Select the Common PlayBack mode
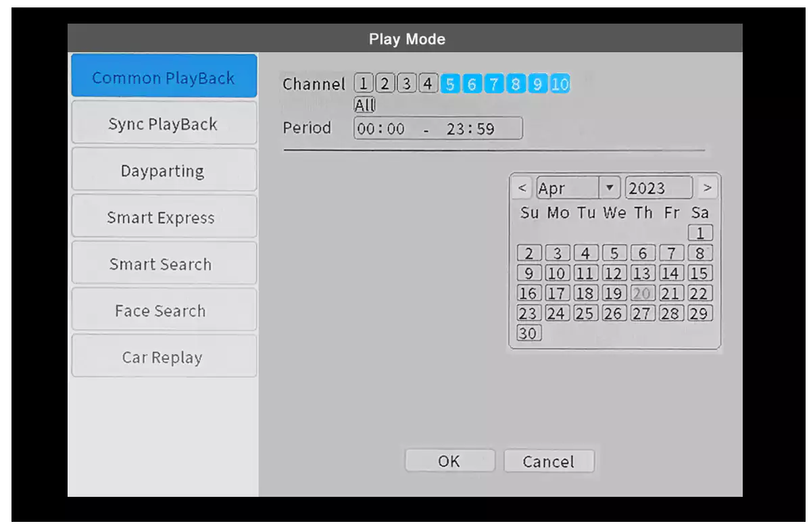 pos(164,76)
